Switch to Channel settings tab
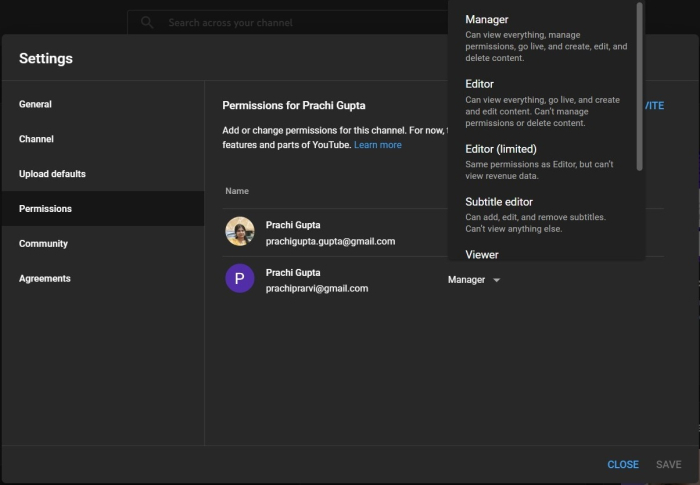This screenshot has width=700, height=485. (x=37, y=139)
